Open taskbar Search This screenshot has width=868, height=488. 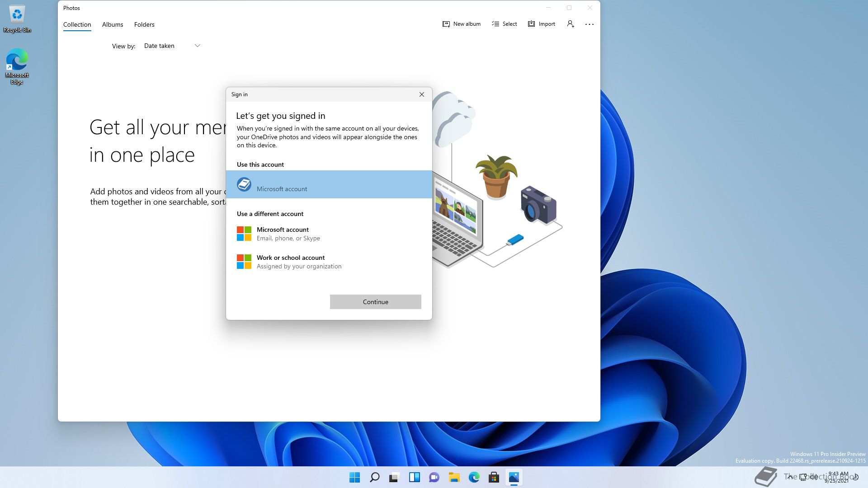[x=375, y=477]
